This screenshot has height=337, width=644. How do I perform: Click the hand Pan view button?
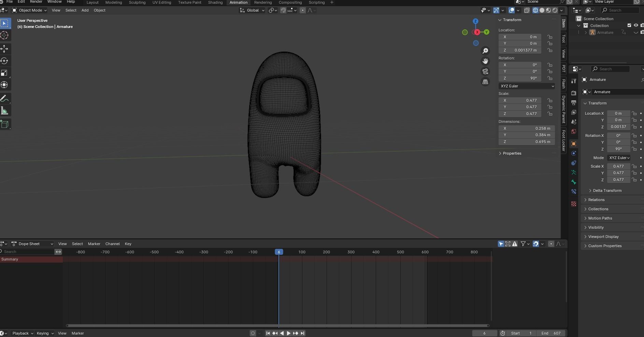(x=485, y=61)
